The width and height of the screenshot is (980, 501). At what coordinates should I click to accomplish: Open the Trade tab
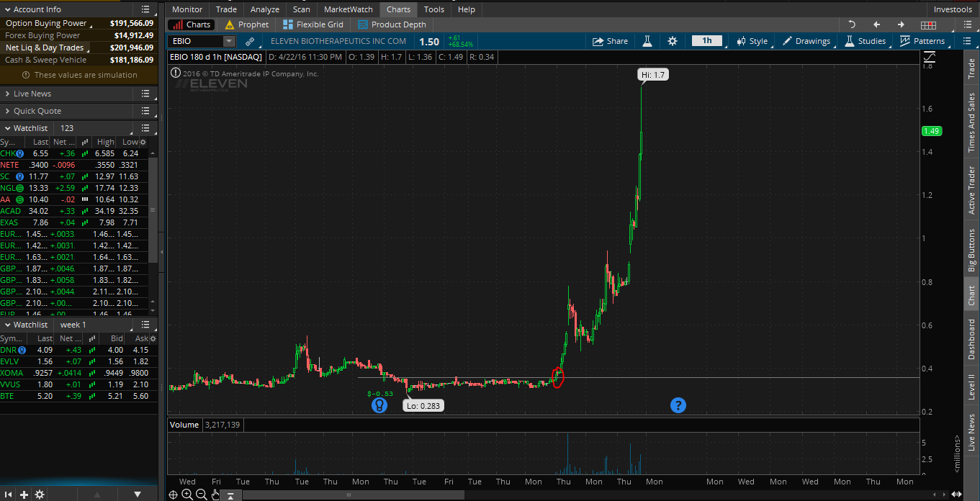tap(226, 9)
